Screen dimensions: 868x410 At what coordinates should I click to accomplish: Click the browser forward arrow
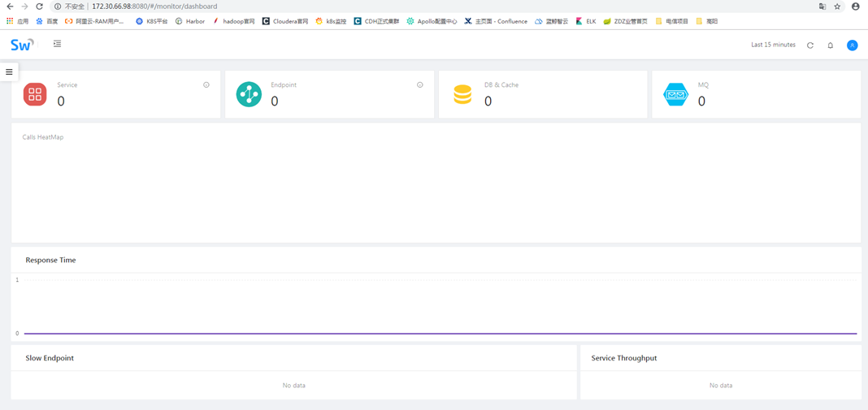24,6
